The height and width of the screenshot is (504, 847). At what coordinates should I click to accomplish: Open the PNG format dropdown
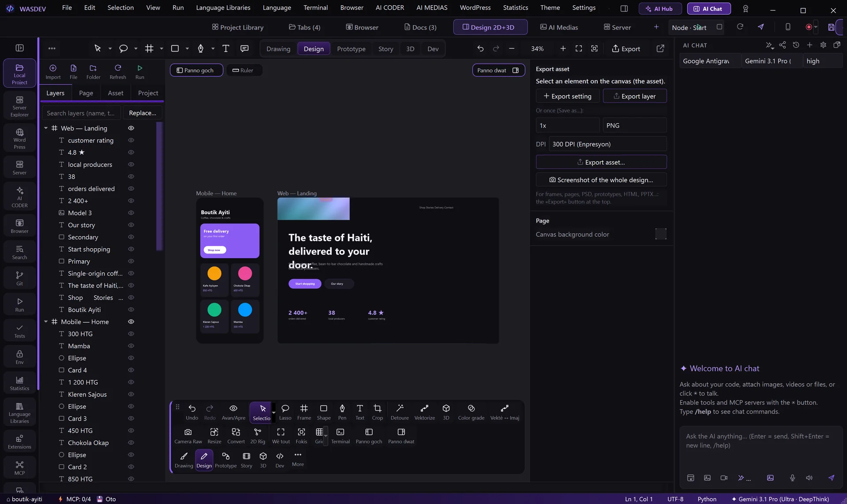[x=634, y=125]
